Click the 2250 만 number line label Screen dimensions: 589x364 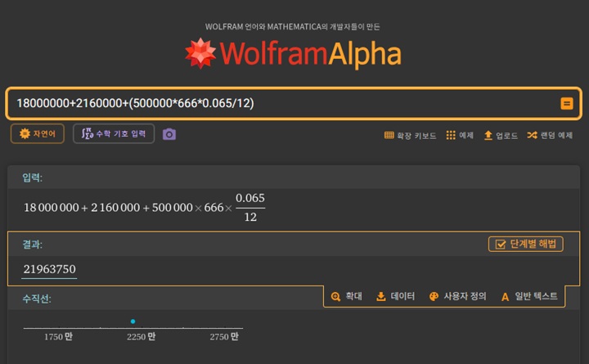(x=141, y=336)
